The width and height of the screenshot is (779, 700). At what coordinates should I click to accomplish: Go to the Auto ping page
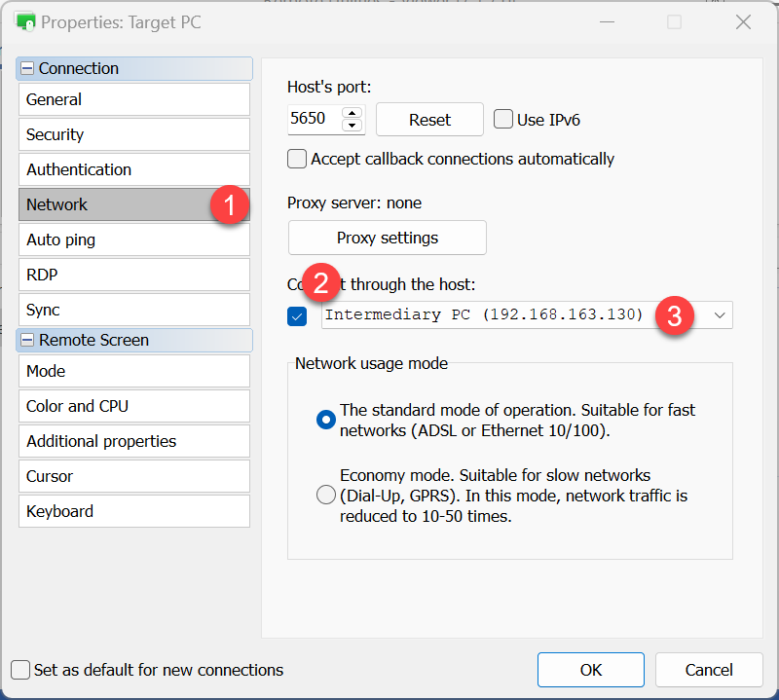(x=133, y=239)
